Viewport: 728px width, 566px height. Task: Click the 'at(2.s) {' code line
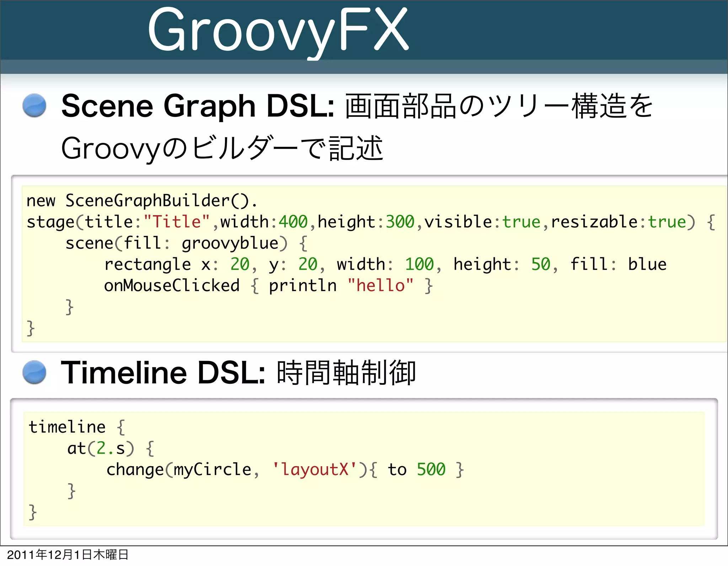pyautogui.click(x=111, y=449)
